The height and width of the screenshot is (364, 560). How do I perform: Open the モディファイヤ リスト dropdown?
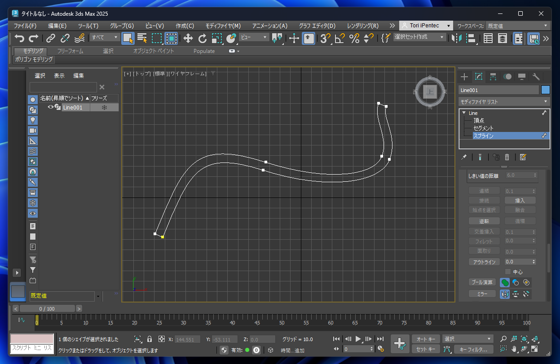tap(504, 102)
